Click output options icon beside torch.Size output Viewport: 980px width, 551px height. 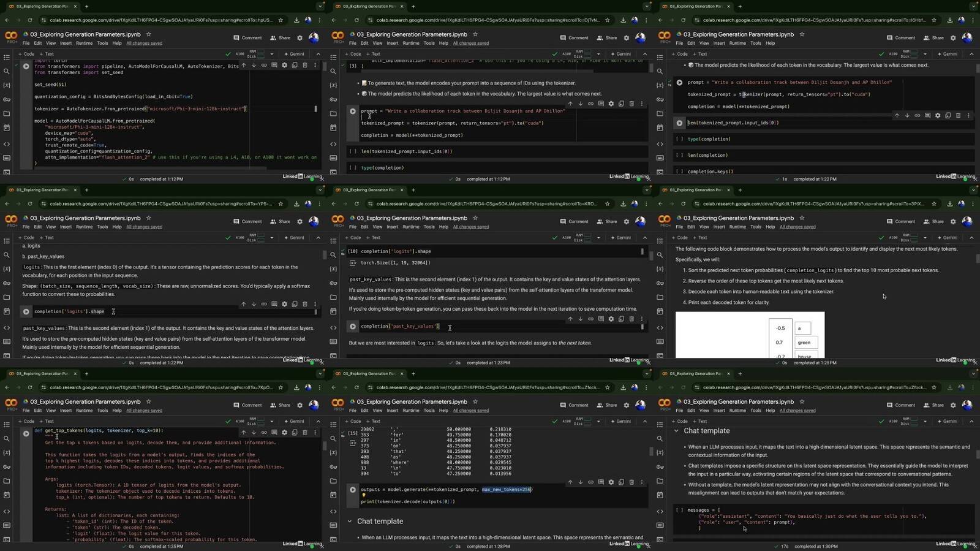tap(353, 263)
